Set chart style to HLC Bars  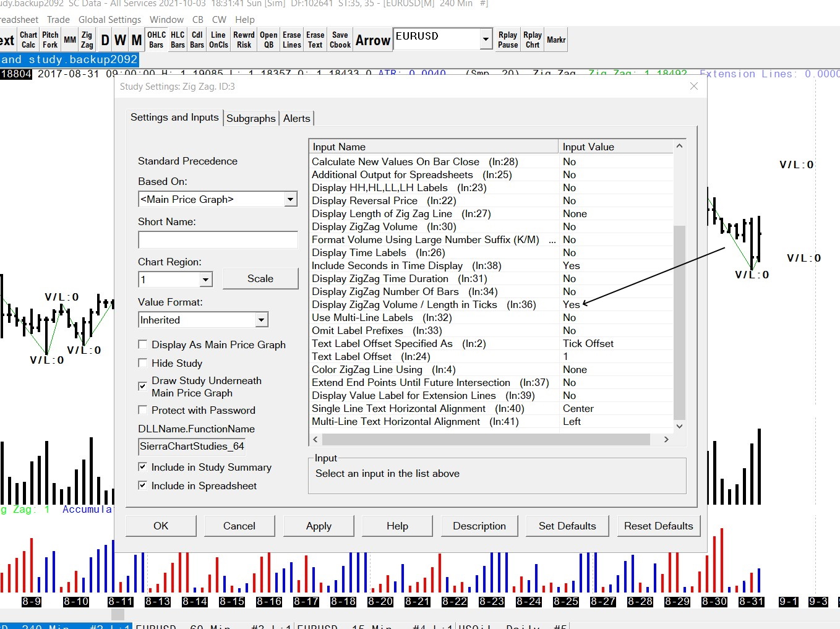click(178, 40)
